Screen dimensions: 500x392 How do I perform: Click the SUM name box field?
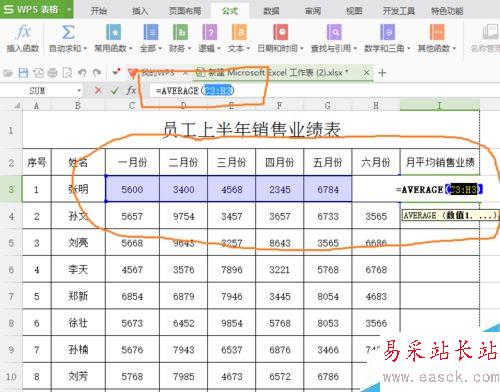[37, 90]
